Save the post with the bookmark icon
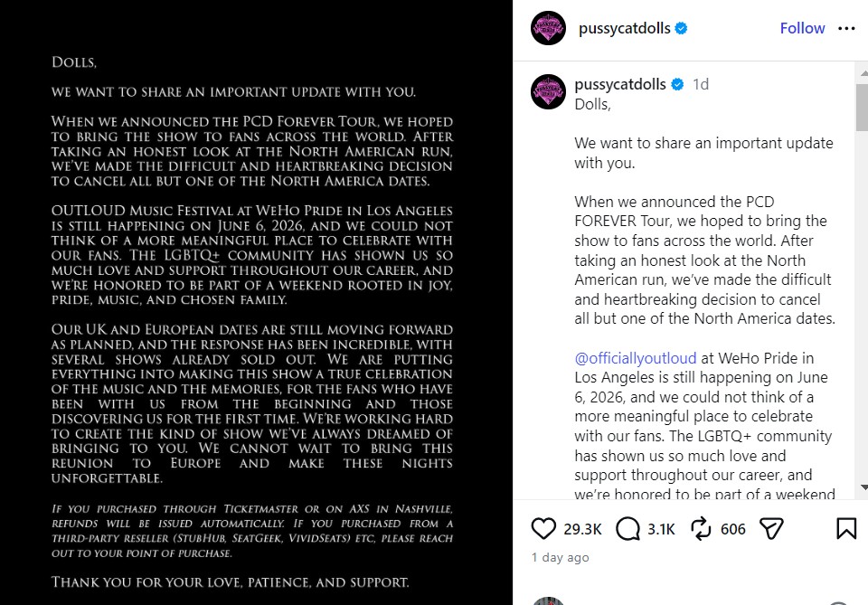 click(846, 529)
